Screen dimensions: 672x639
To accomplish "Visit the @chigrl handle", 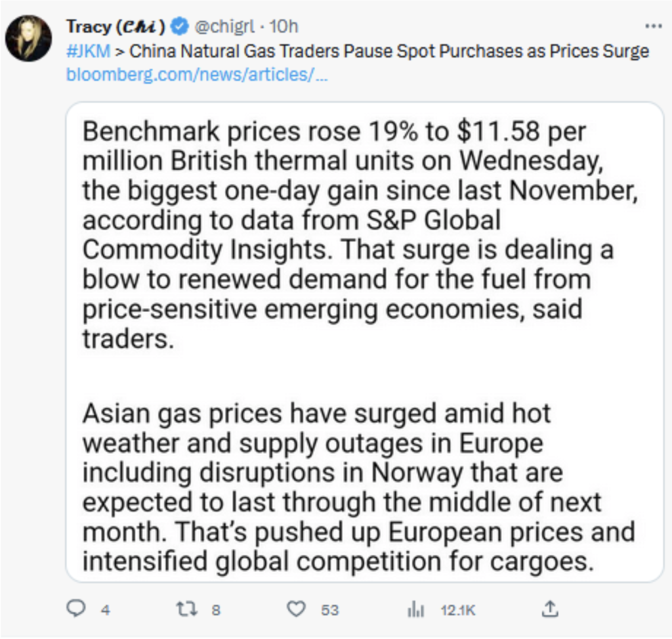I will tap(225, 26).
